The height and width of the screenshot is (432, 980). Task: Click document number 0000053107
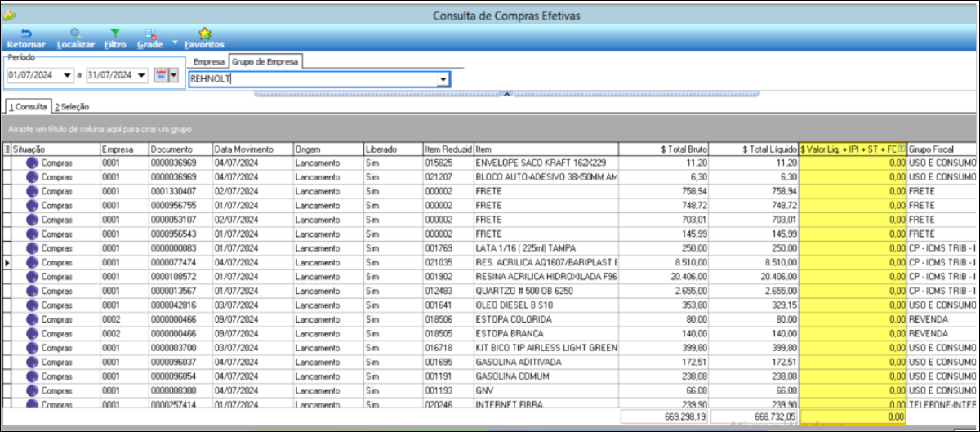coord(180,220)
